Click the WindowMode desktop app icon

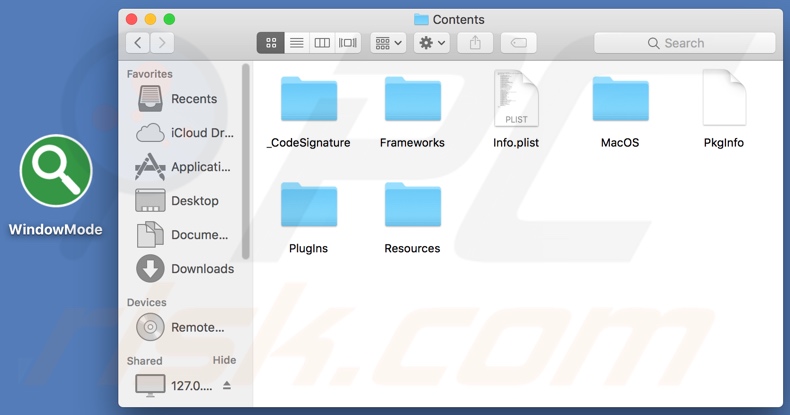click(56, 171)
